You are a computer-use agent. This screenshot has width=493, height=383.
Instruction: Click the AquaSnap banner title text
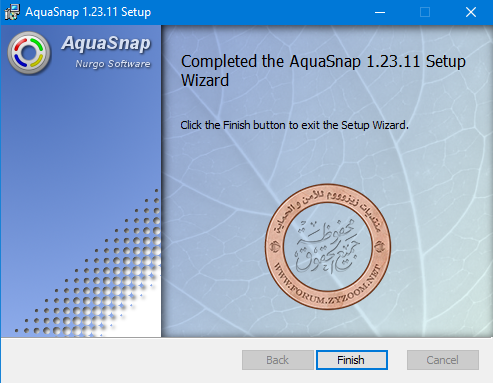click(x=106, y=44)
